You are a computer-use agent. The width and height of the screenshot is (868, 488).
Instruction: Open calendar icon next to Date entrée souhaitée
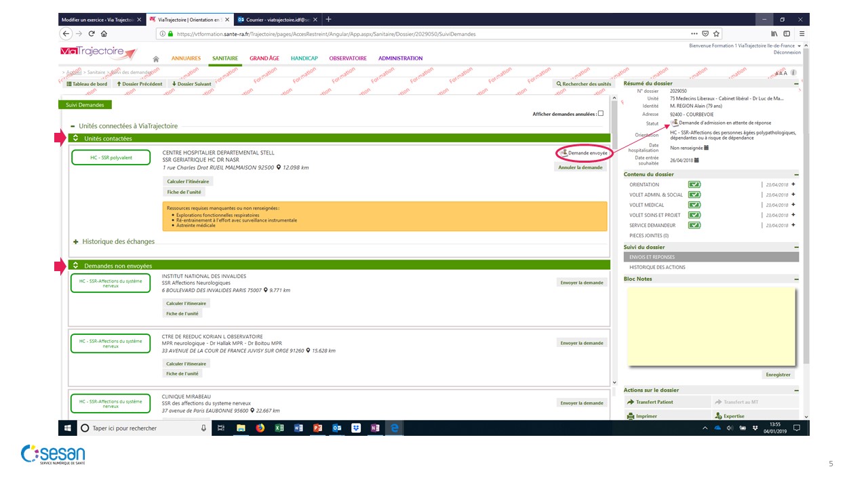(x=696, y=161)
